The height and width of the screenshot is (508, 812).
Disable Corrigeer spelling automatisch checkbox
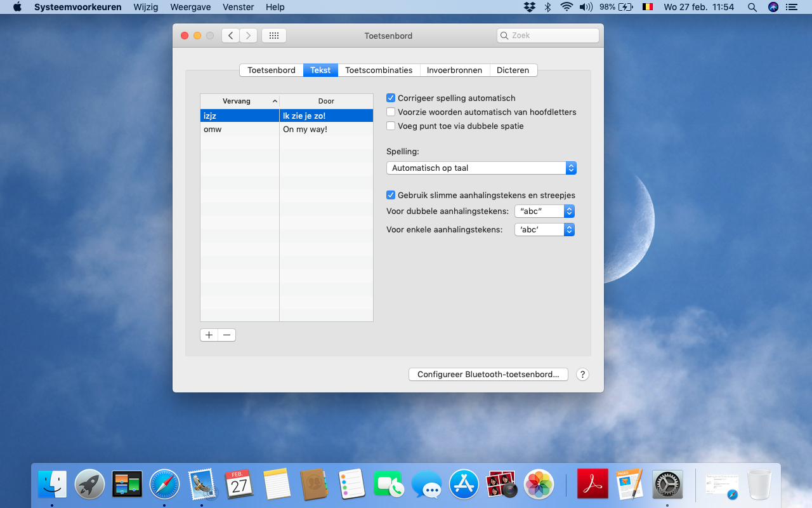click(x=391, y=98)
